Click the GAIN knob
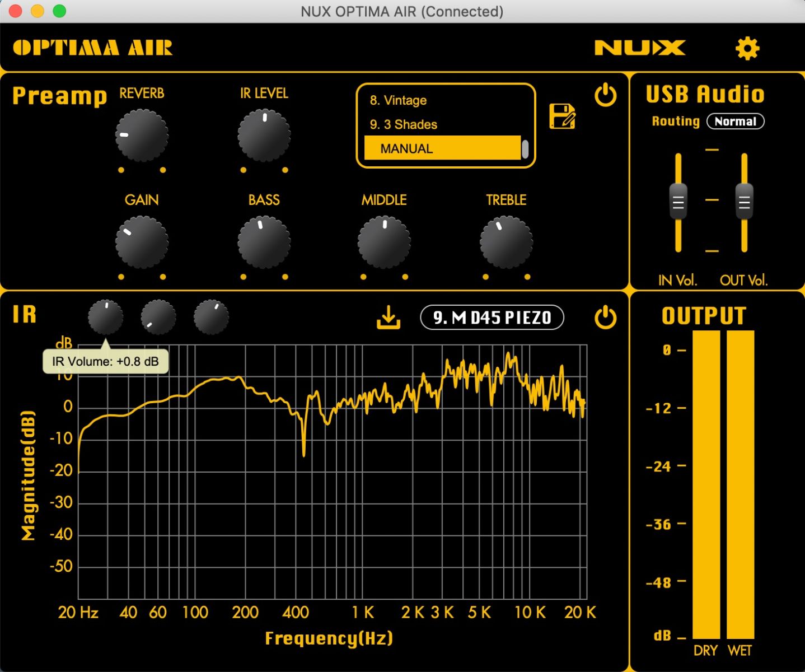Screen dimensions: 805x672 [x=142, y=242]
